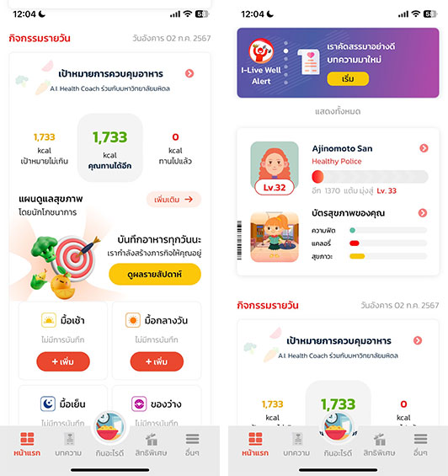Viewport: 448px width, 476px height.
Task: Tap the dinner มื้อเย็น moon icon
Action: (48, 404)
